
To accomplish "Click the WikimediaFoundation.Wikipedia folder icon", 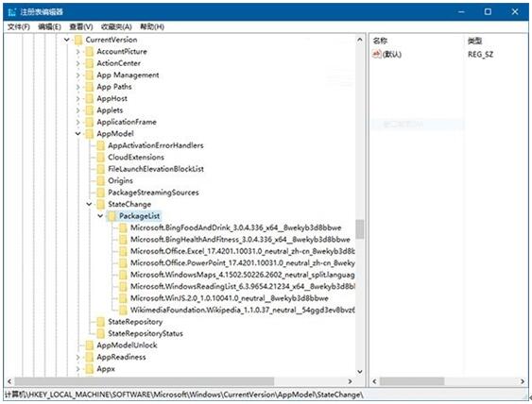I will tap(123, 311).
